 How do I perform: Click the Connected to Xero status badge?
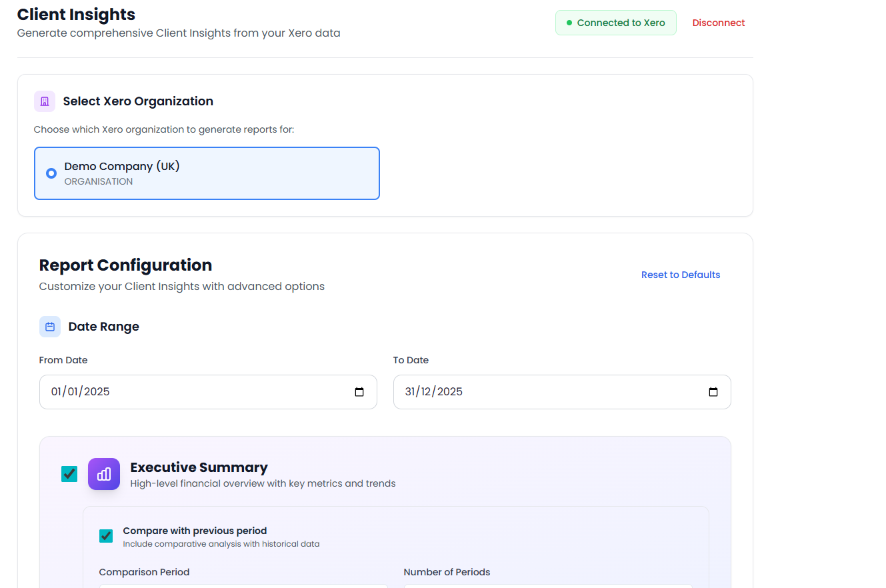[615, 22]
